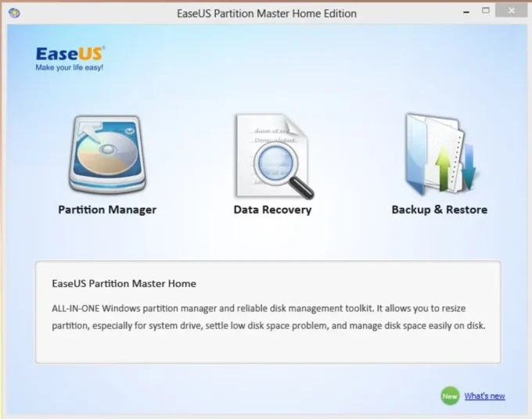Click the green New badge

point(449,396)
